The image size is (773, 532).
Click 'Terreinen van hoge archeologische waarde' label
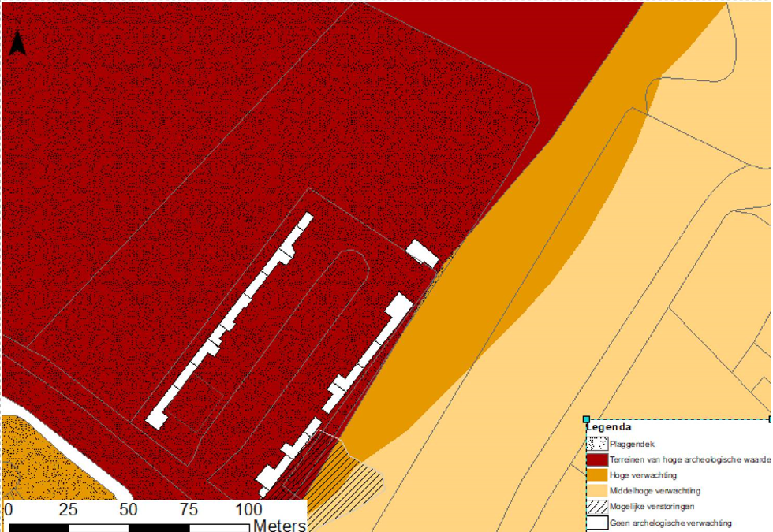click(690, 459)
